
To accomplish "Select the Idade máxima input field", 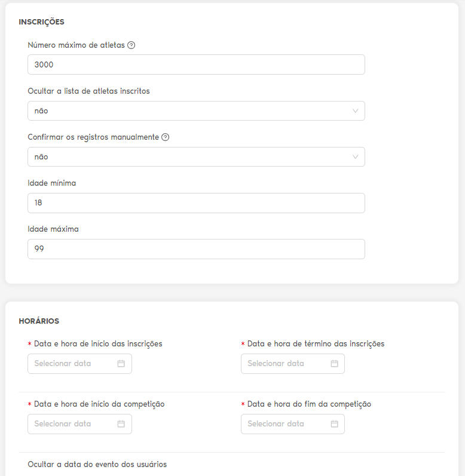I will tap(196, 249).
